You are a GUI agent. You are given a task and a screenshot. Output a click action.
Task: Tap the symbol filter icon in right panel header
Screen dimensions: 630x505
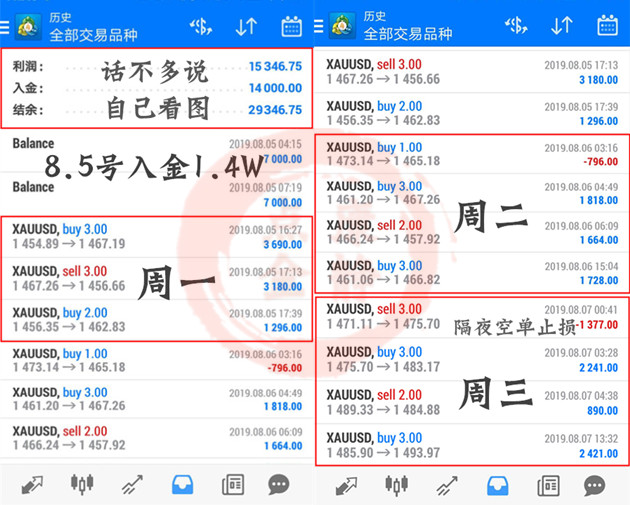[516, 26]
